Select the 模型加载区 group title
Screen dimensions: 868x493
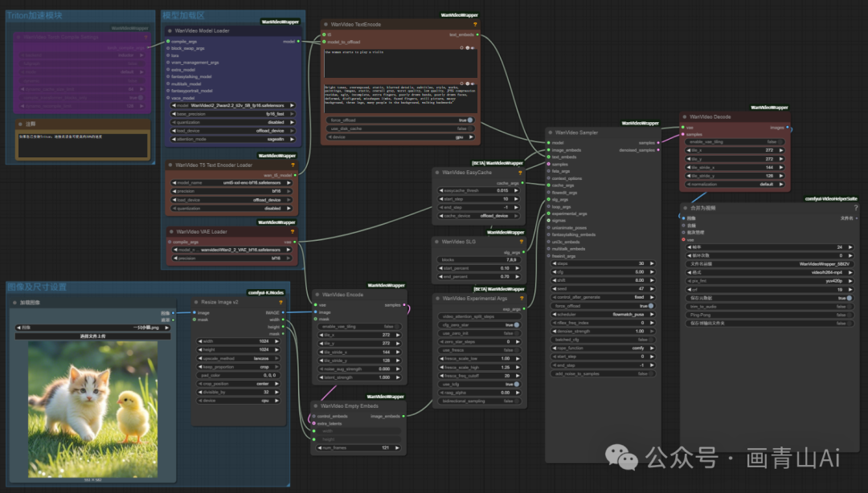pos(183,15)
